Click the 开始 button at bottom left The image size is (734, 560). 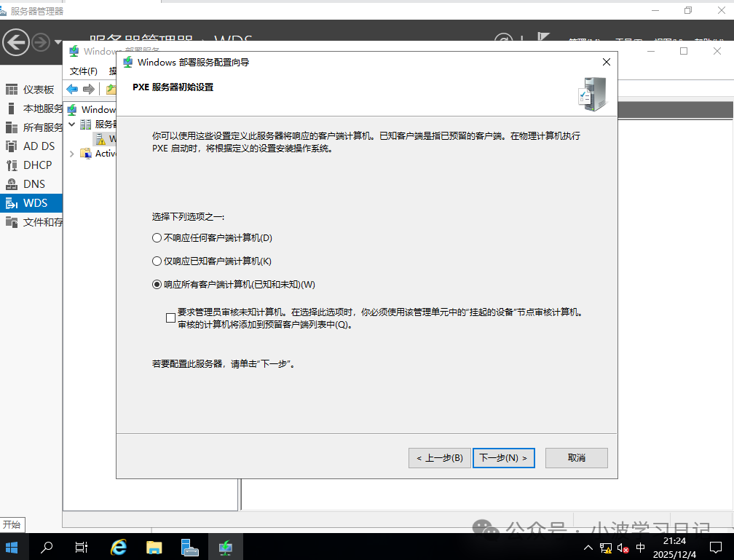[x=12, y=524]
